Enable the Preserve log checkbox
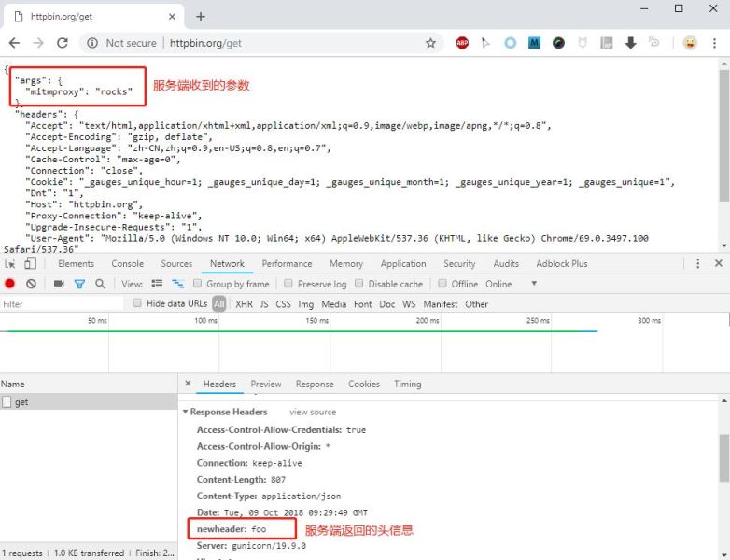 click(x=288, y=283)
